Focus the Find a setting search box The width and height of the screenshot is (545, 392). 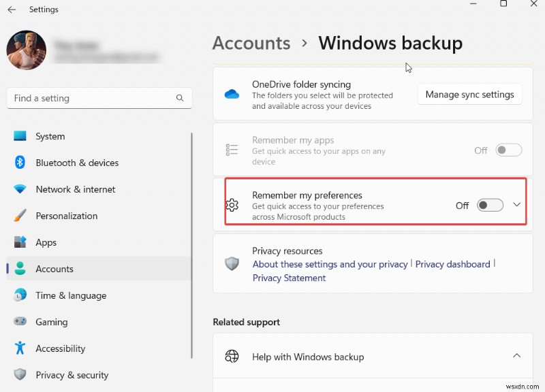pos(99,98)
